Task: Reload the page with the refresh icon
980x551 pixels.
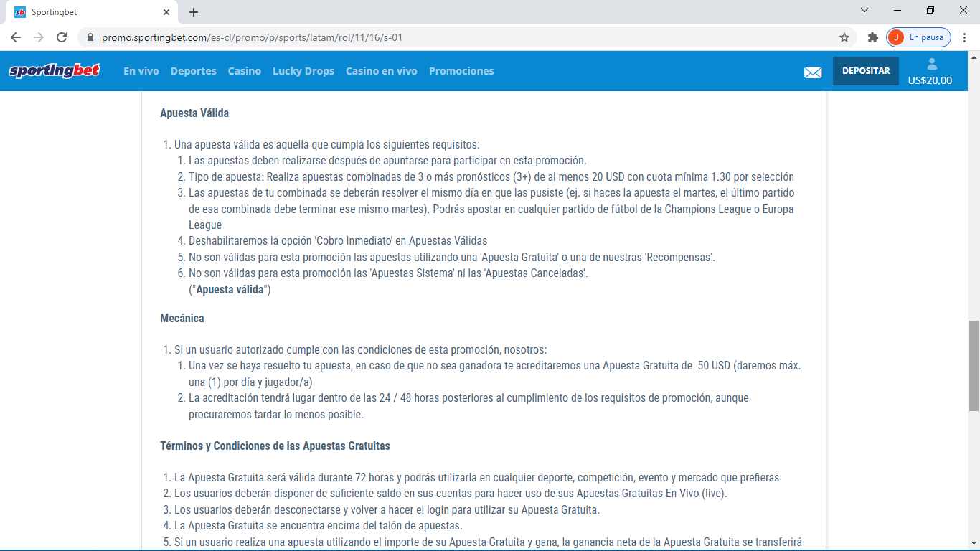Action: pos(62,37)
